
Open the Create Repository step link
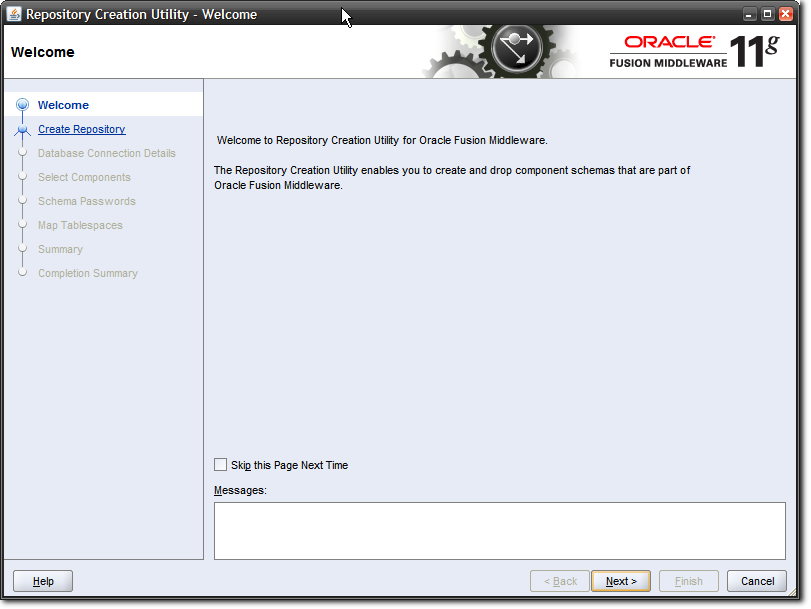click(82, 129)
